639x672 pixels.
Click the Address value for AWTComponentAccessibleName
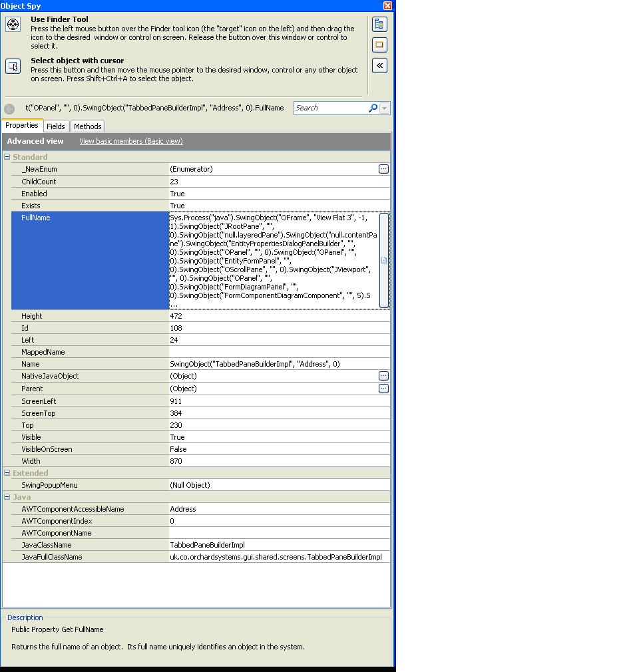click(x=182, y=509)
